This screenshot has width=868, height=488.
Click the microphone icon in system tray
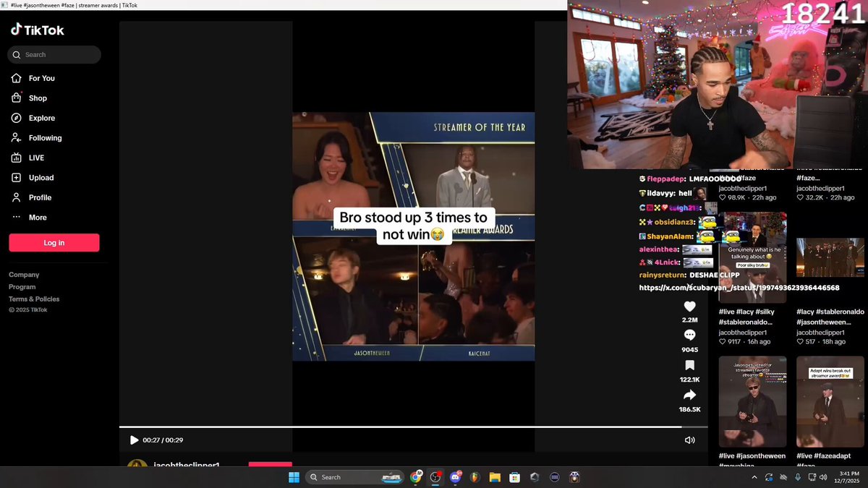(798, 477)
